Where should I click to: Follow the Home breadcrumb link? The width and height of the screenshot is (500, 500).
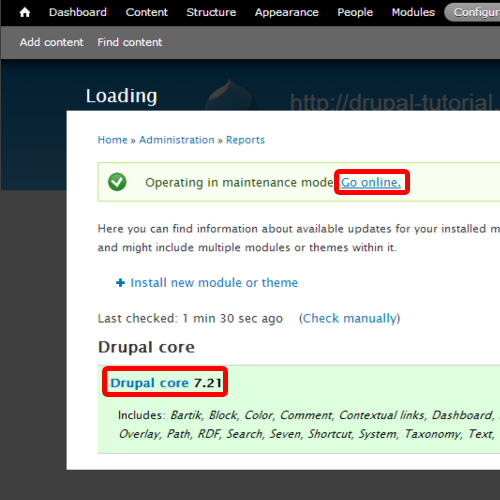point(112,140)
